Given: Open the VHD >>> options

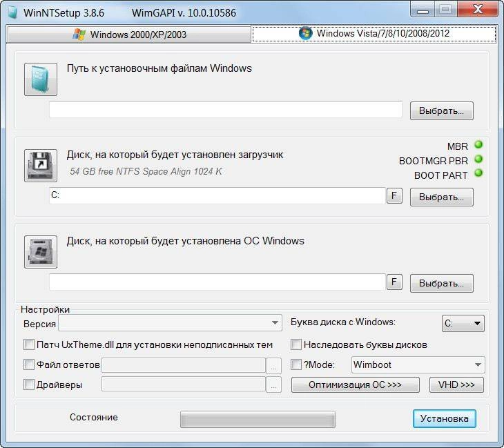Looking at the screenshot, I should (x=456, y=384).
